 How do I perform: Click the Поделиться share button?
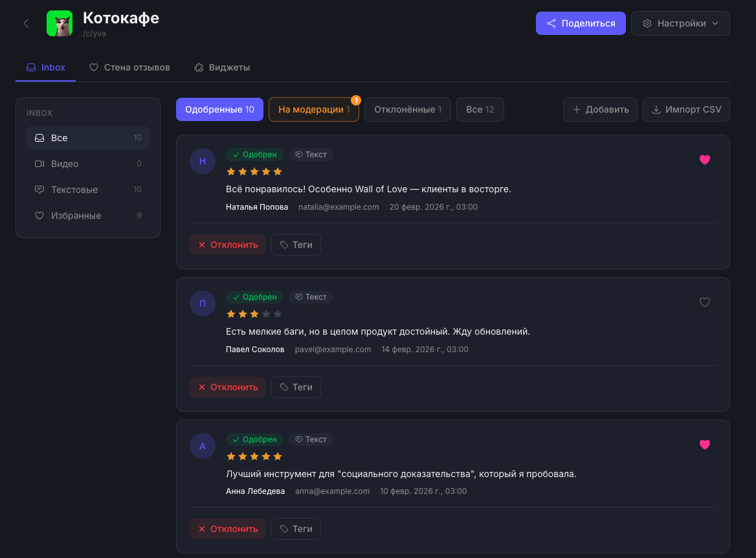581,23
